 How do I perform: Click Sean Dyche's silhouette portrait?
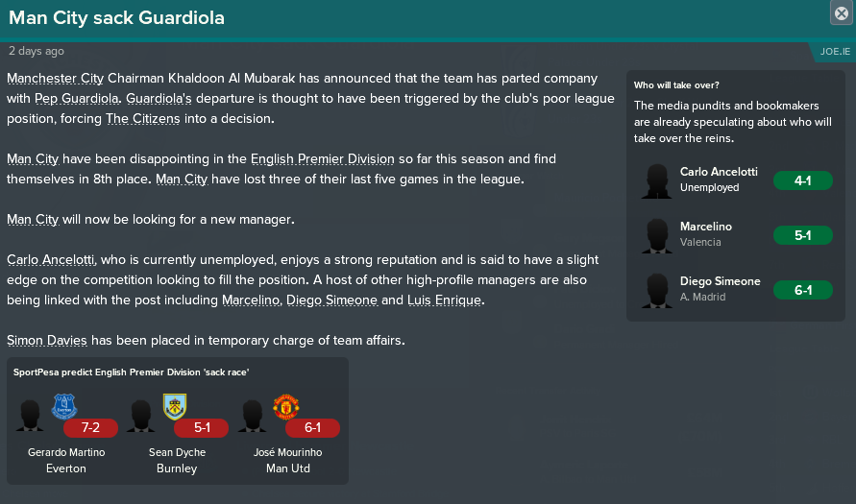(x=141, y=415)
